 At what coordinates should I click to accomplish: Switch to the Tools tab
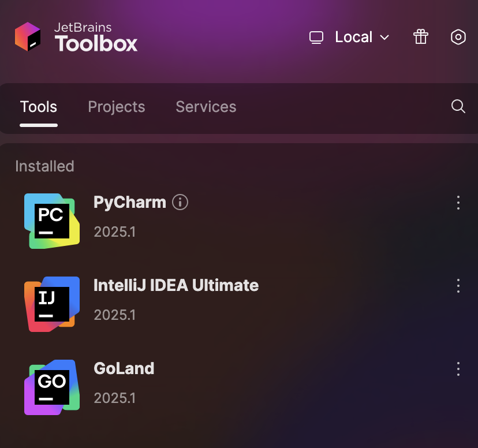click(x=39, y=107)
